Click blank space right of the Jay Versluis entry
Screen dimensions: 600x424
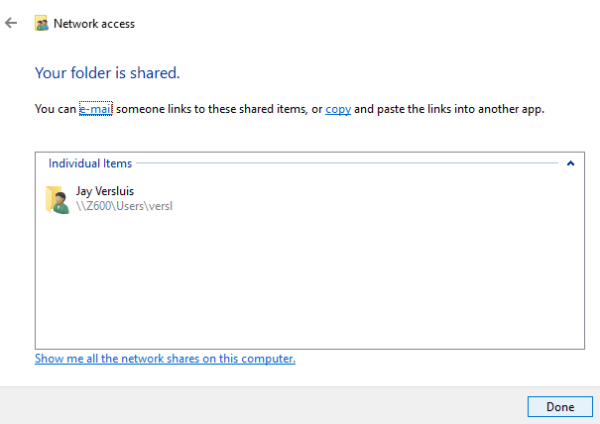377,199
